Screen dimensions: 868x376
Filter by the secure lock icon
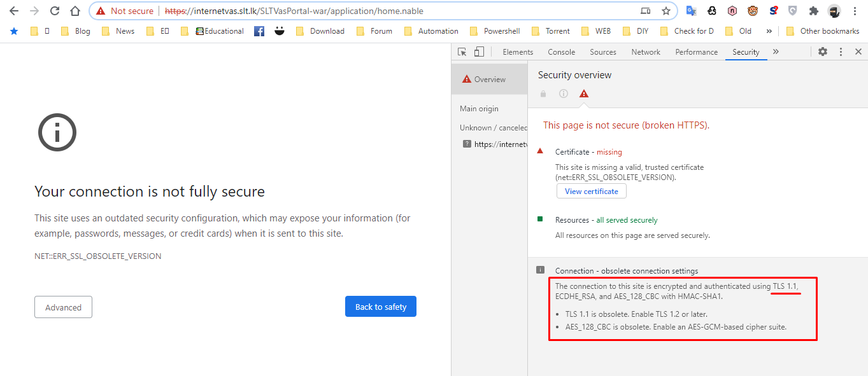click(x=543, y=94)
